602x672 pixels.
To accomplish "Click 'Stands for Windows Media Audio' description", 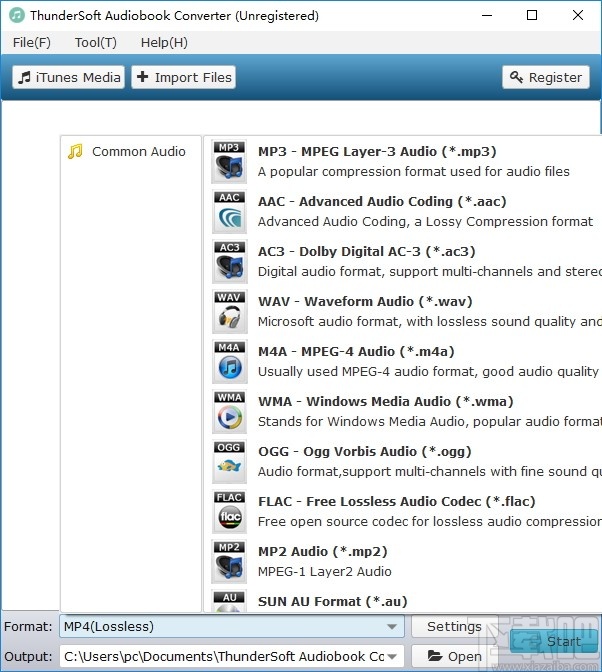I will point(430,421).
